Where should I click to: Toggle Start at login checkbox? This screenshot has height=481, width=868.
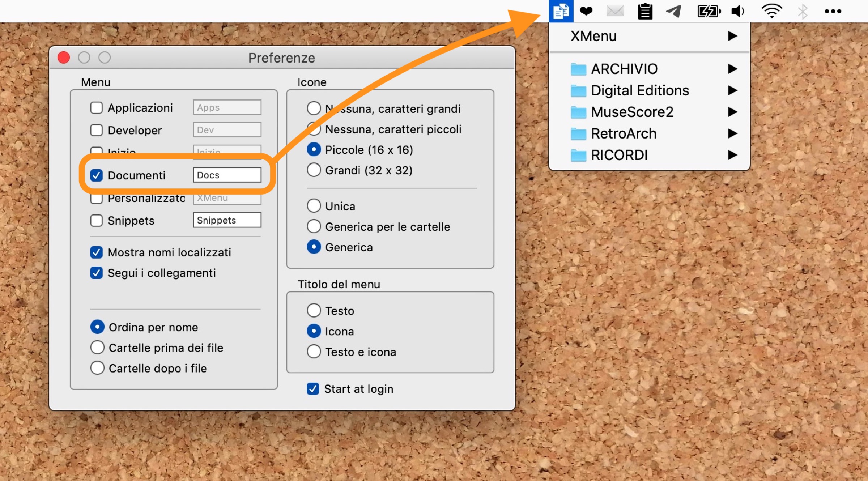pyautogui.click(x=313, y=389)
